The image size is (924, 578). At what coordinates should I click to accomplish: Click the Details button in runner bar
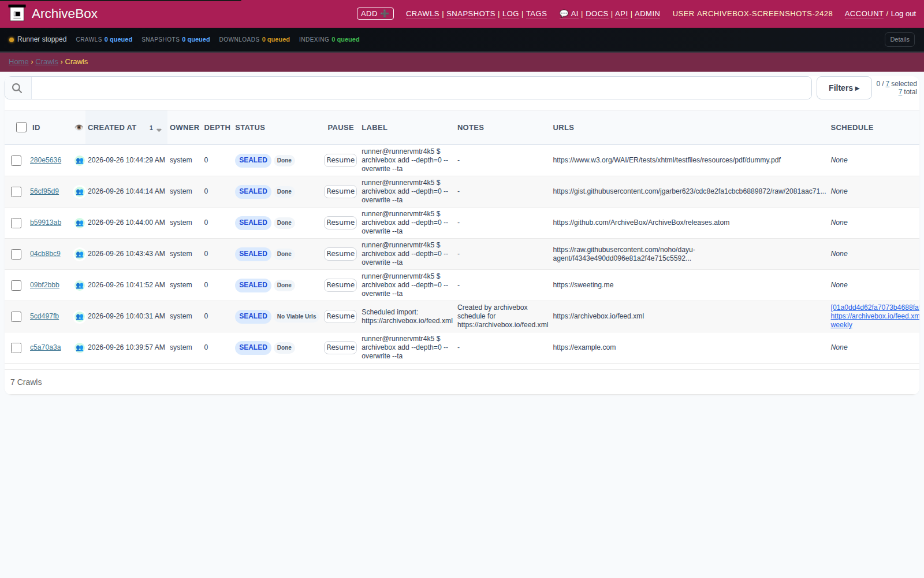(899, 39)
